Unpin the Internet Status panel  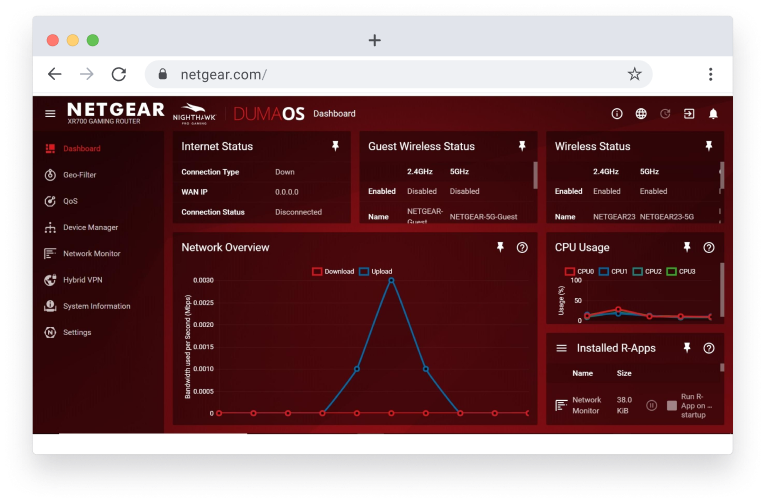(335, 146)
